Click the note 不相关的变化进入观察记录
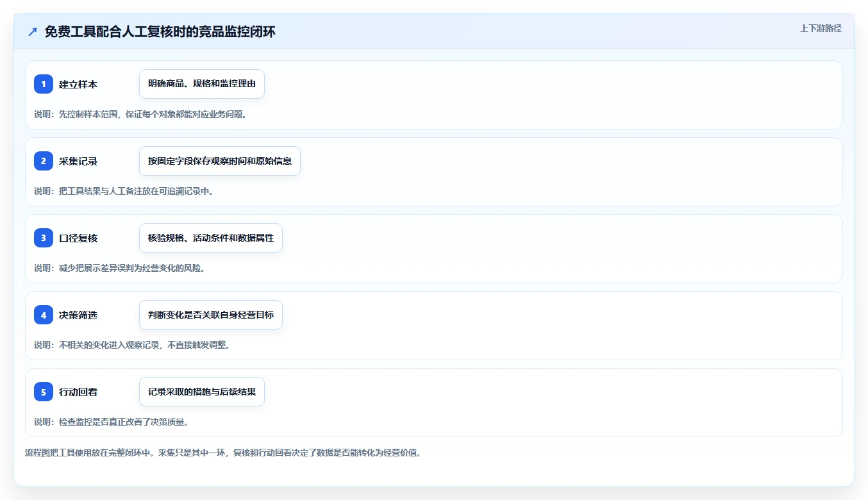 pos(108,345)
